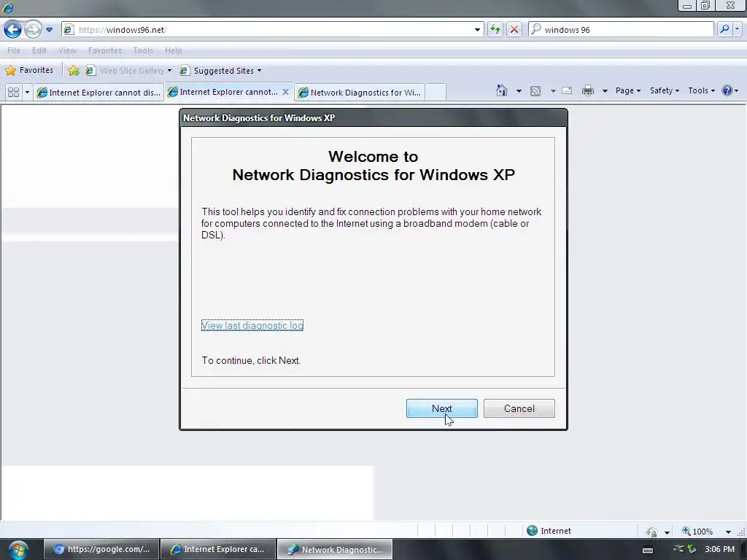Click the keyboard icon in system tray

tap(648, 550)
